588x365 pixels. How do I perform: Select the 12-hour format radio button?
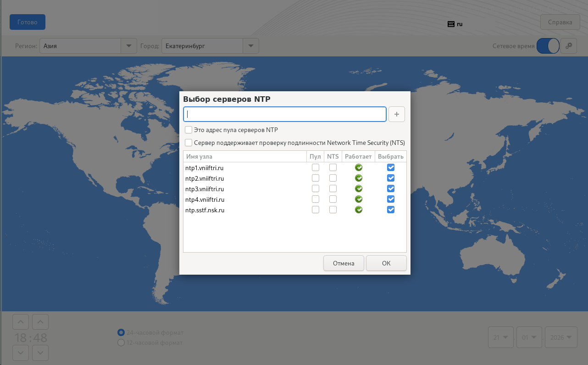(x=121, y=343)
